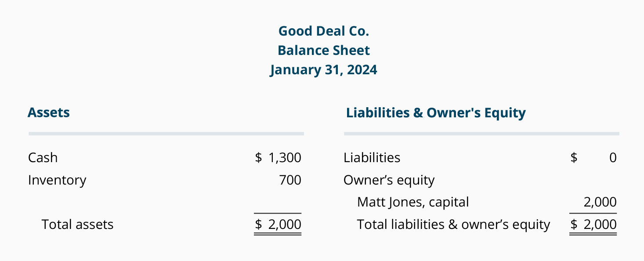Click the total liabilities and equity $ 2,000
The image size is (644, 261).
point(593,225)
